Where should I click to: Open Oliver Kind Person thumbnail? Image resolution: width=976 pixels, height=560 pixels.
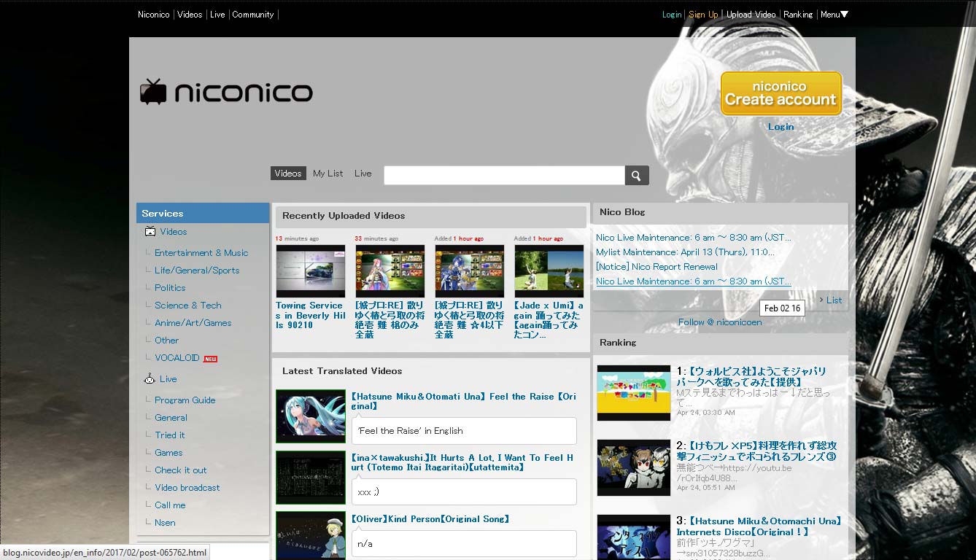[x=311, y=536]
